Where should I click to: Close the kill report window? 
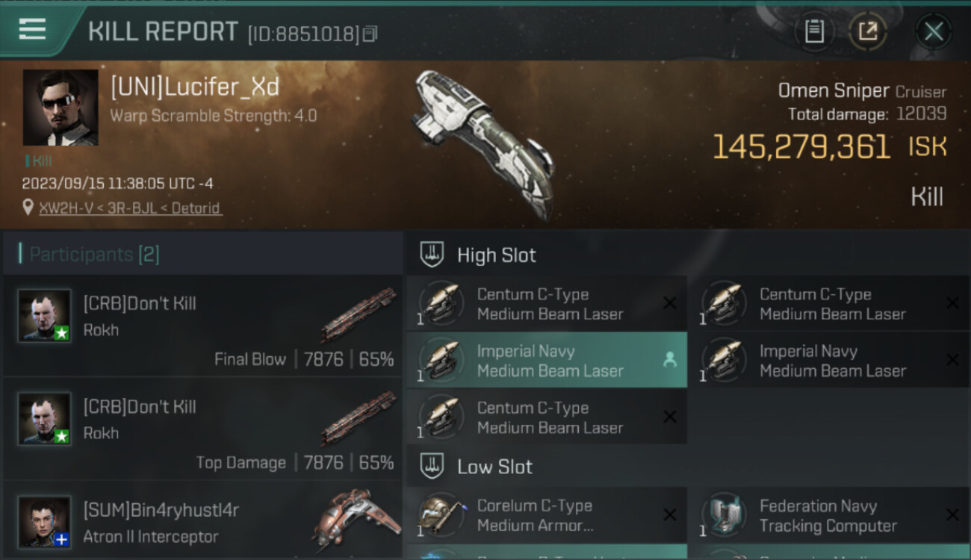(x=934, y=31)
